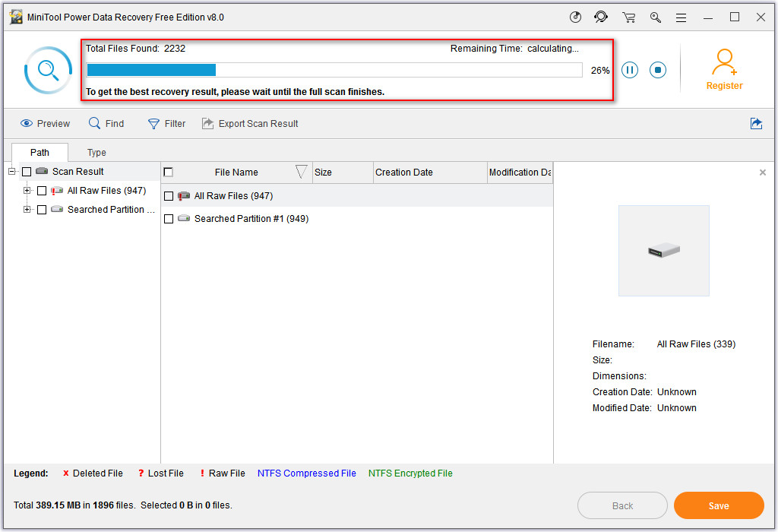Click the Deleted File legend entry
Image resolution: width=778 pixels, height=532 pixels.
point(93,473)
